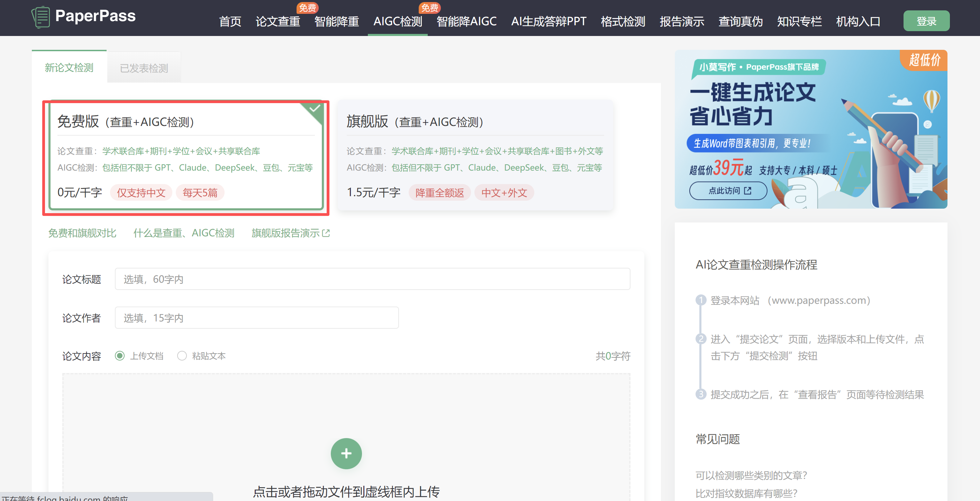Image resolution: width=980 pixels, height=501 pixels.
Task: Open the AIGC检测 nav item
Action: click(398, 22)
